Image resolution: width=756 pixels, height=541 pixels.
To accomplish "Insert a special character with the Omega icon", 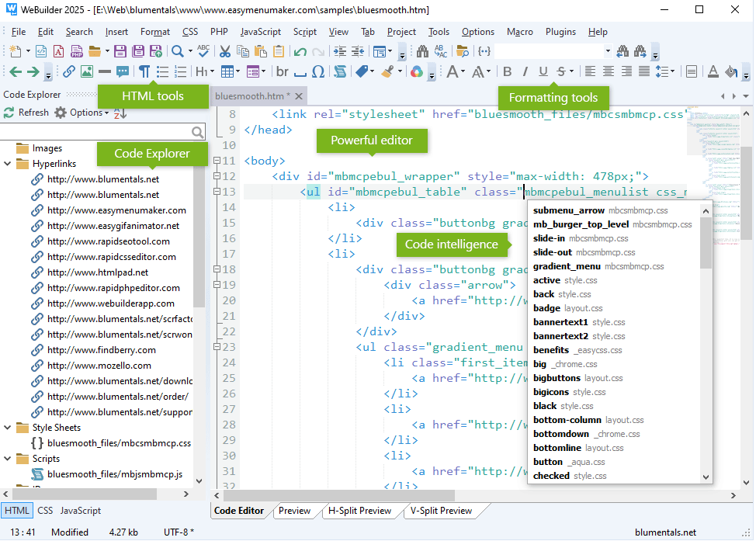I will (x=317, y=71).
